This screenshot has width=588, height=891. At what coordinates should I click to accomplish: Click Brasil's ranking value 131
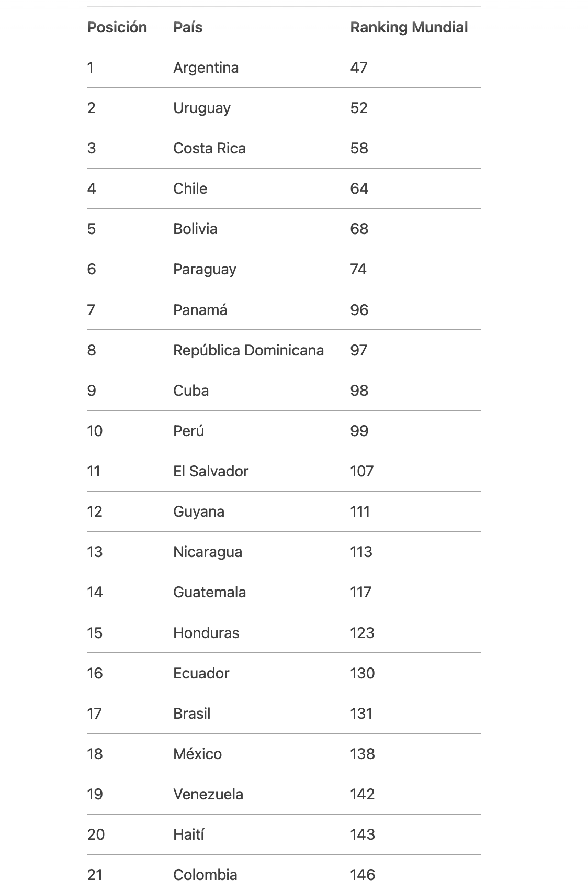[361, 714]
